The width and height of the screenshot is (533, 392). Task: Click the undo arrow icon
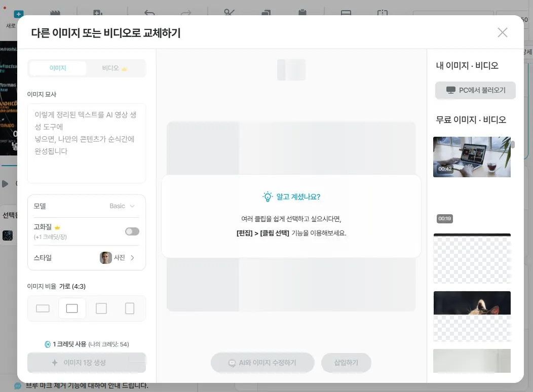click(x=149, y=13)
